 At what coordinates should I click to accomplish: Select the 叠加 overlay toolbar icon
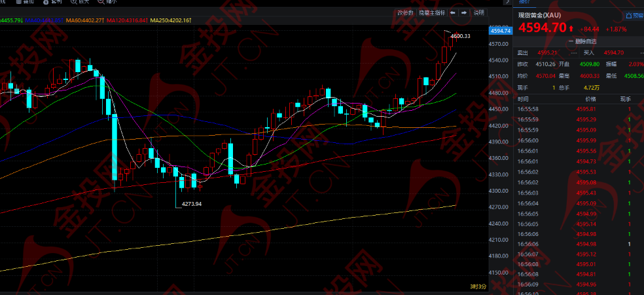pos(19,2)
